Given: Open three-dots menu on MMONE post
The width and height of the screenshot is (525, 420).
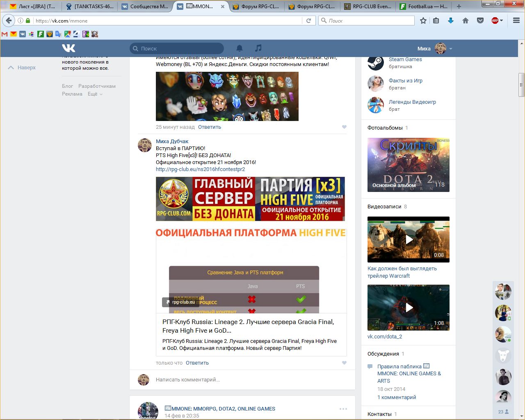Looking at the screenshot, I should [343, 409].
